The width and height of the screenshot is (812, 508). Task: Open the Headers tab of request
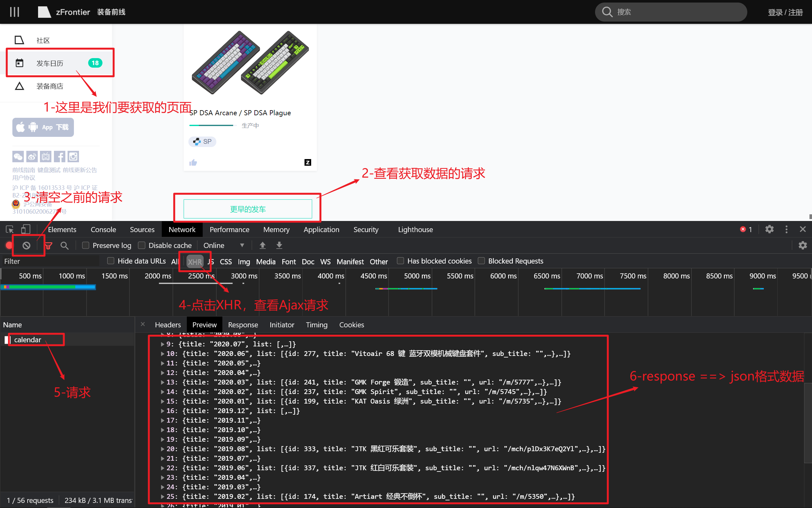168,325
